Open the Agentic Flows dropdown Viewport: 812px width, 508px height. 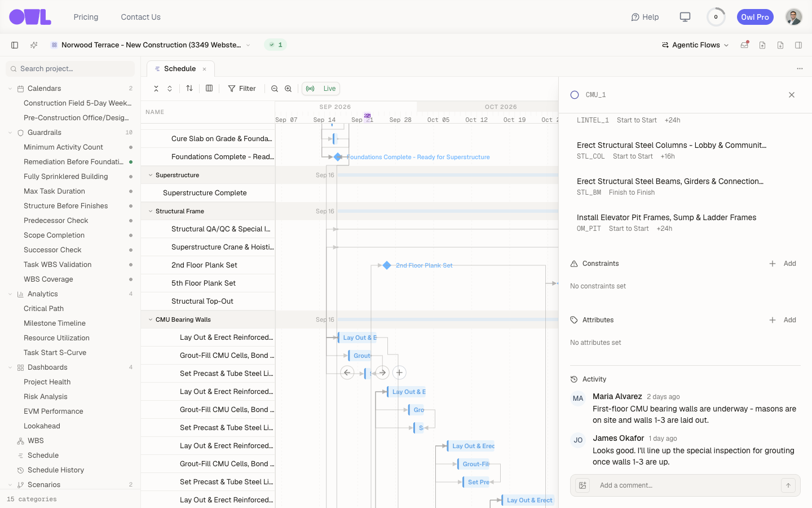[x=695, y=45]
